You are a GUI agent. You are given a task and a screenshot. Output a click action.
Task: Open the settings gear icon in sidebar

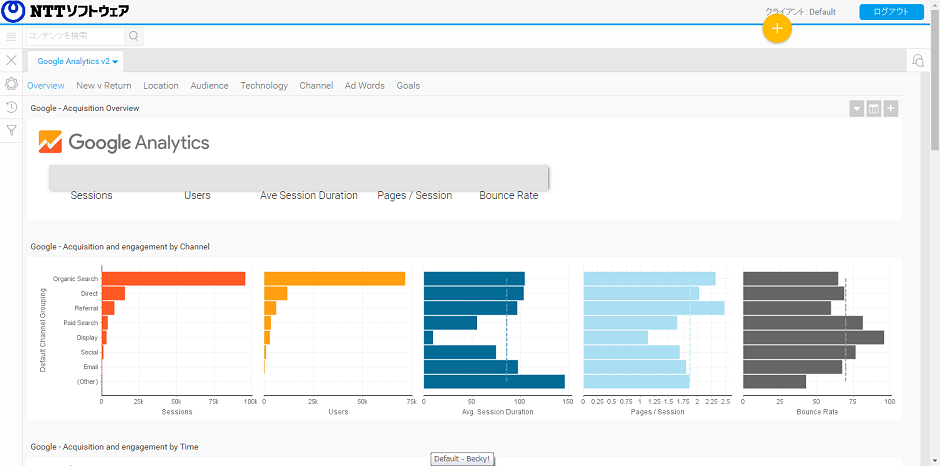11,83
